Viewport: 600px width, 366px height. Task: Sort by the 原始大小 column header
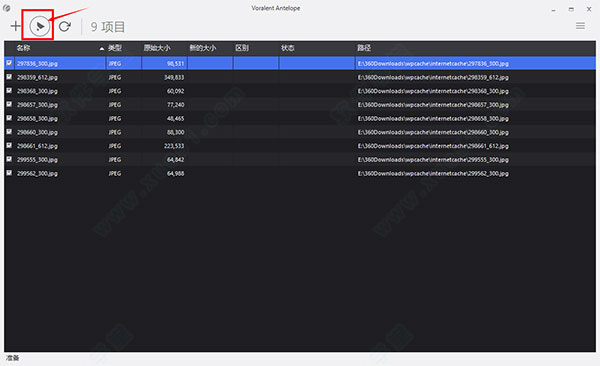157,48
